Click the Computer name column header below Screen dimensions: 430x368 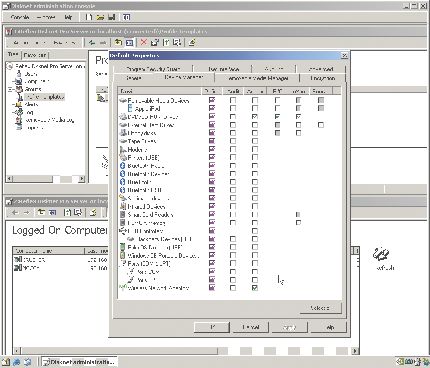[x=48, y=251]
